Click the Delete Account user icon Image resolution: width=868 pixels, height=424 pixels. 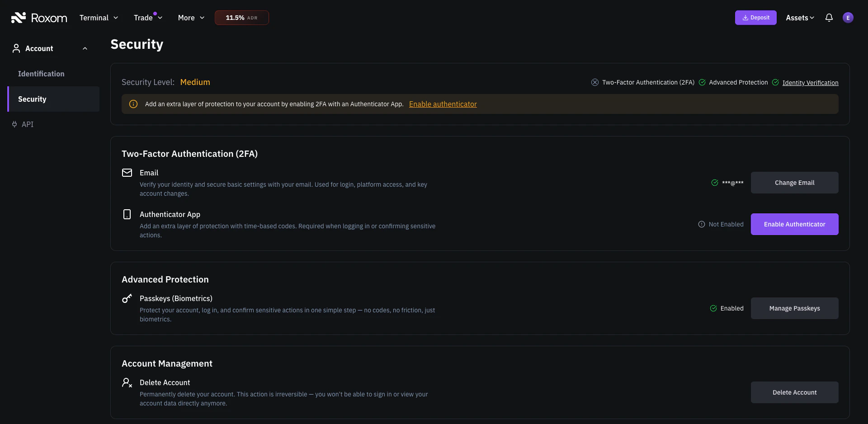127,382
